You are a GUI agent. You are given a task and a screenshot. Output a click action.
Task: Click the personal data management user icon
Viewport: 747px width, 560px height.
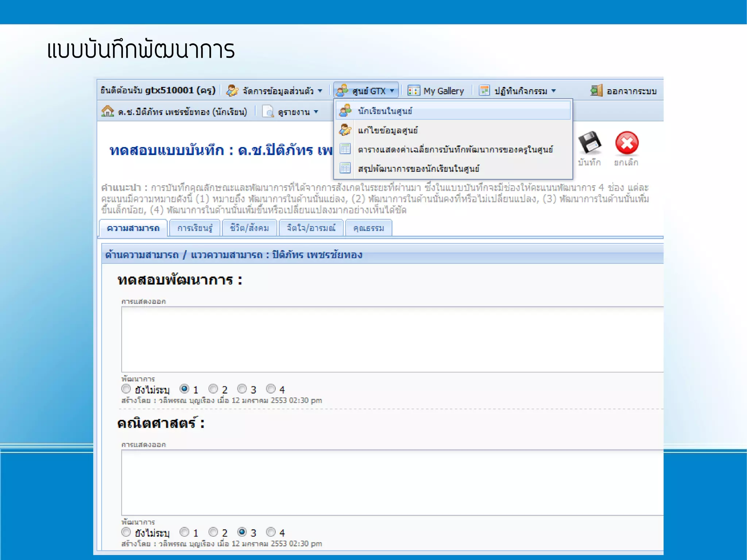(232, 90)
